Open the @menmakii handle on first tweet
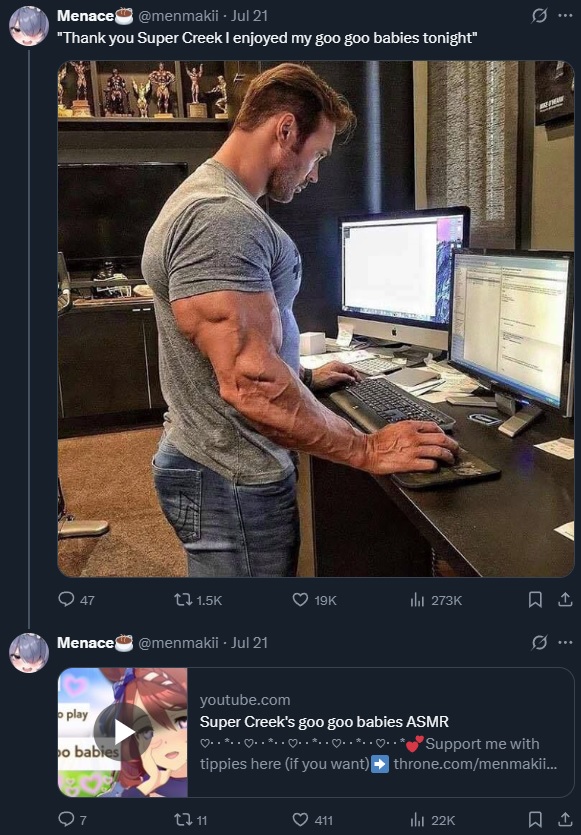This screenshot has height=835, width=581. click(178, 16)
